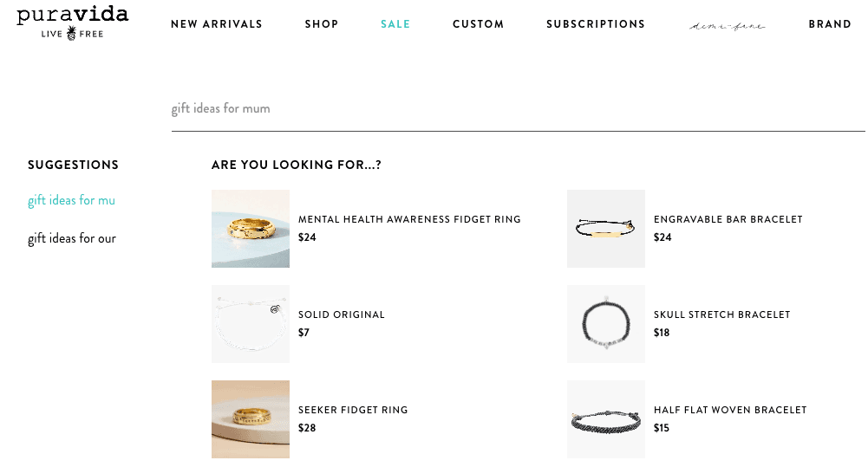Open the Shop menu
868x467 pixels.
(322, 24)
